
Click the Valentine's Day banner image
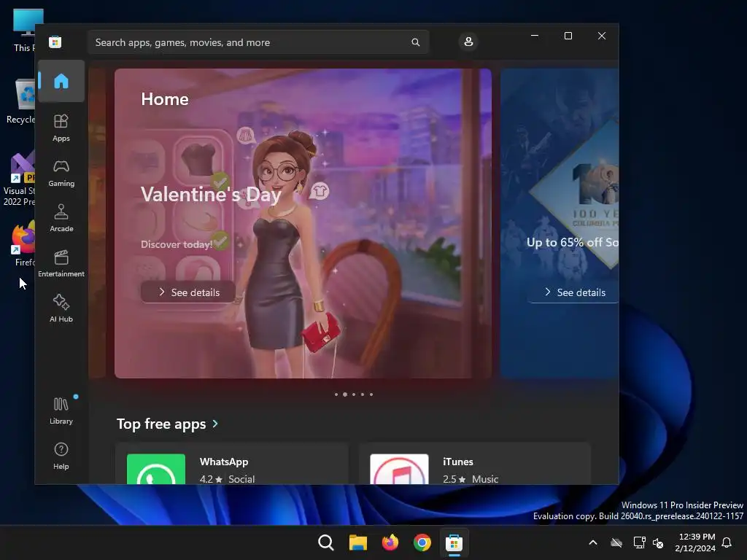303,223
